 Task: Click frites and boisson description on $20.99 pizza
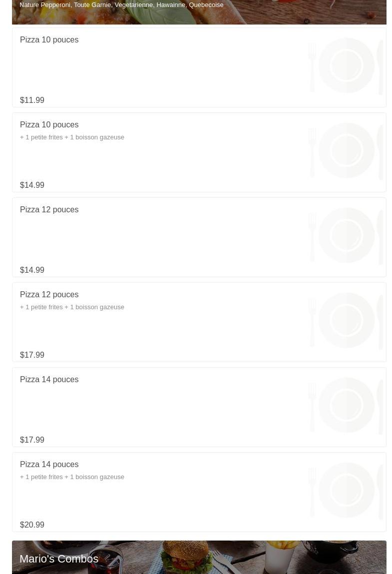pyautogui.click(x=72, y=477)
